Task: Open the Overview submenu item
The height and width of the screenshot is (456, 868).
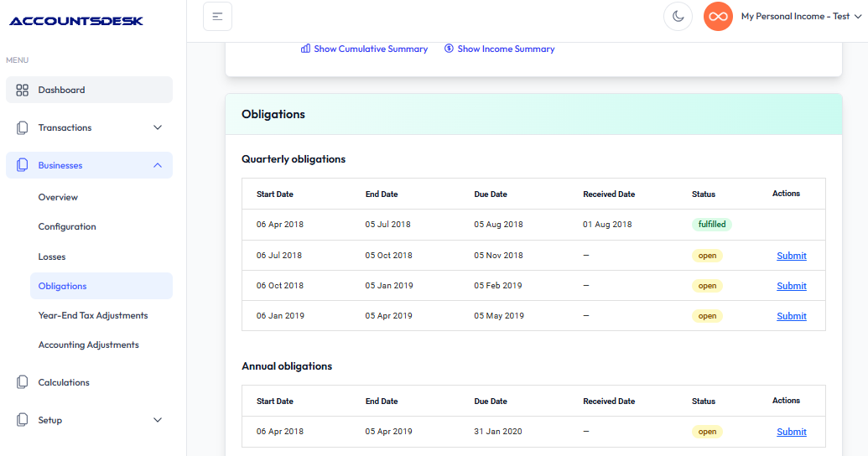Action: pos(58,197)
